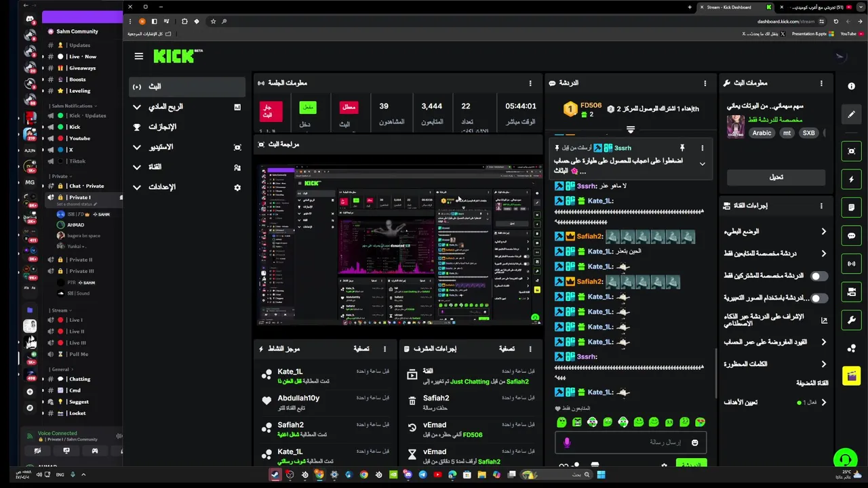Click the green enabled status badge
868x488 pixels.
(x=308, y=107)
